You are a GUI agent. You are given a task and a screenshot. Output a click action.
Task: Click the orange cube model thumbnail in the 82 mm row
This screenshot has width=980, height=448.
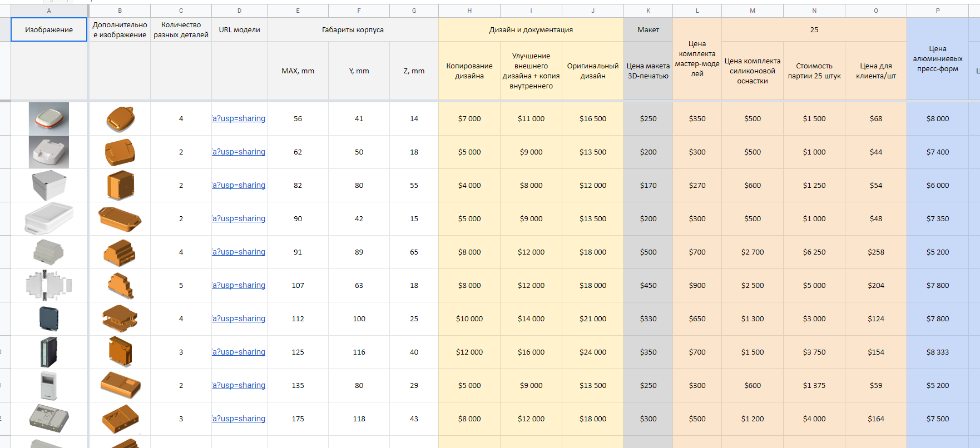(x=120, y=185)
